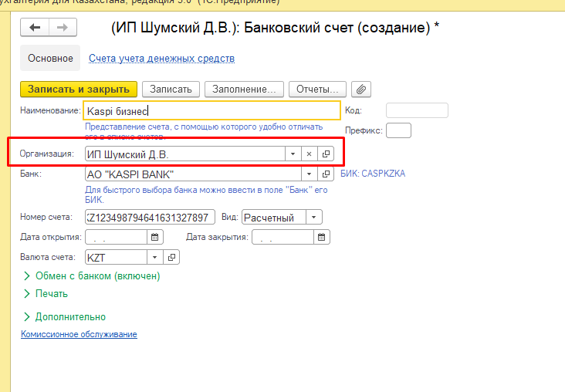The height and width of the screenshot is (392, 565).
Task: Open Счета учета денежных средств tab link
Action: point(162,59)
